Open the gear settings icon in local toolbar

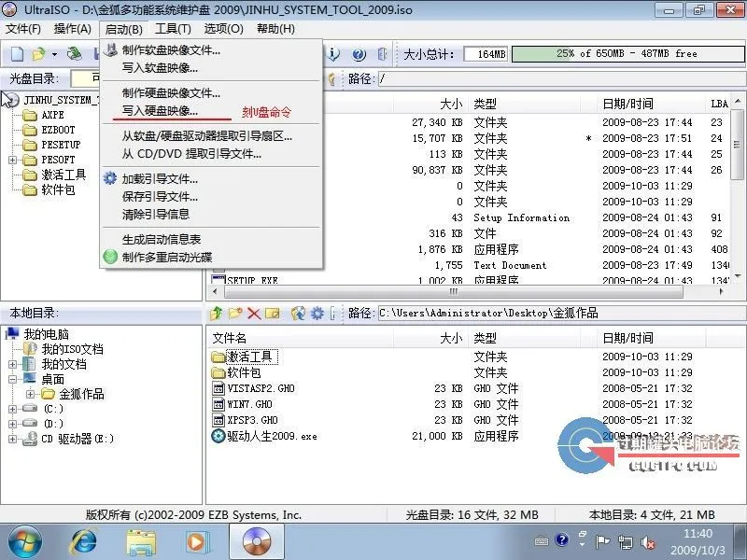[316, 313]
